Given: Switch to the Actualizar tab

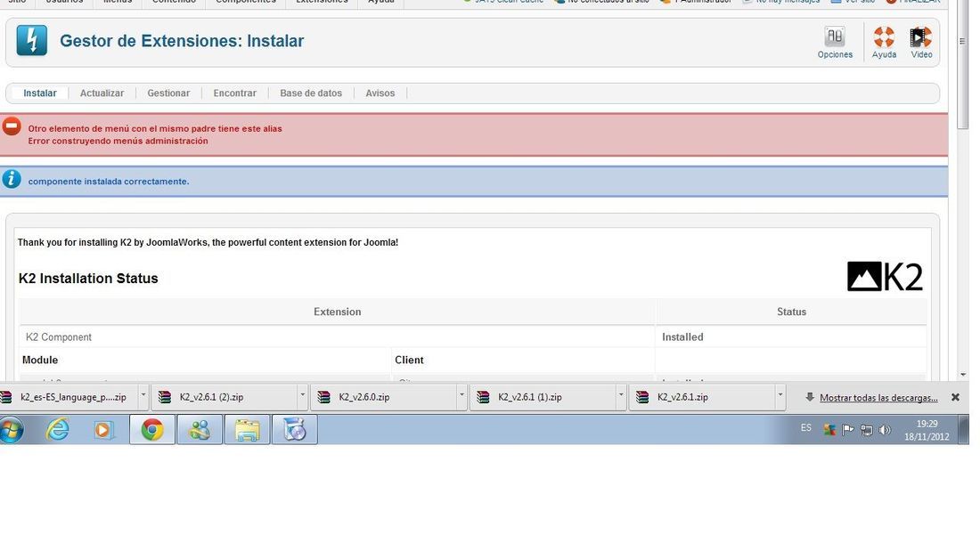Looking at the screenshot, I should (x=102, y=93).
